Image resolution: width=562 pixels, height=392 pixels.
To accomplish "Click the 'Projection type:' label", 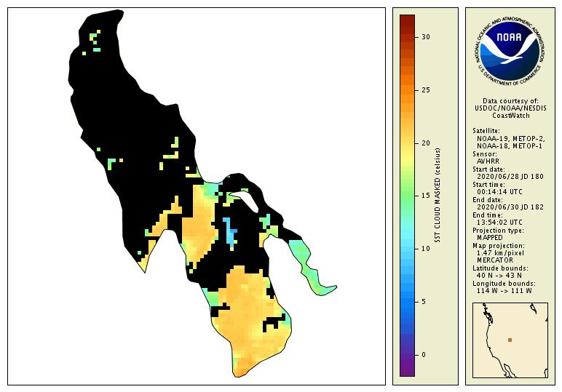I will click(498, 231).
